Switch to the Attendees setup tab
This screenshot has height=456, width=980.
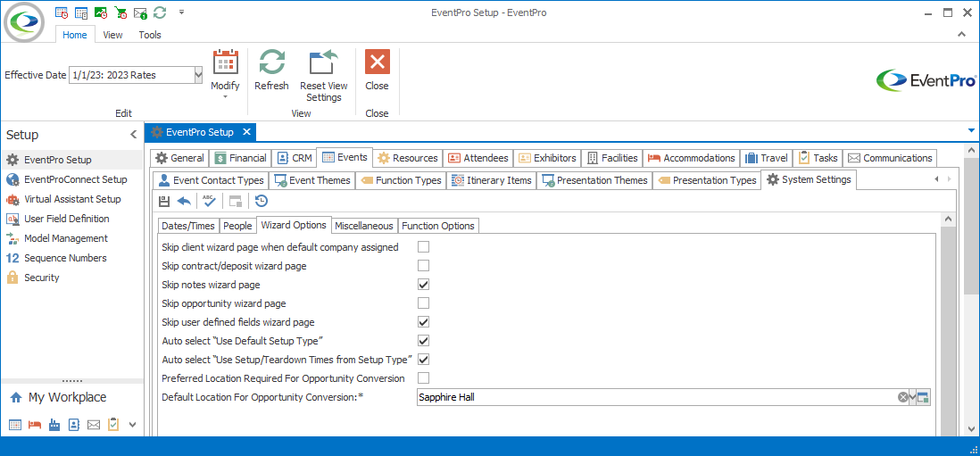(x=478, y=158)
